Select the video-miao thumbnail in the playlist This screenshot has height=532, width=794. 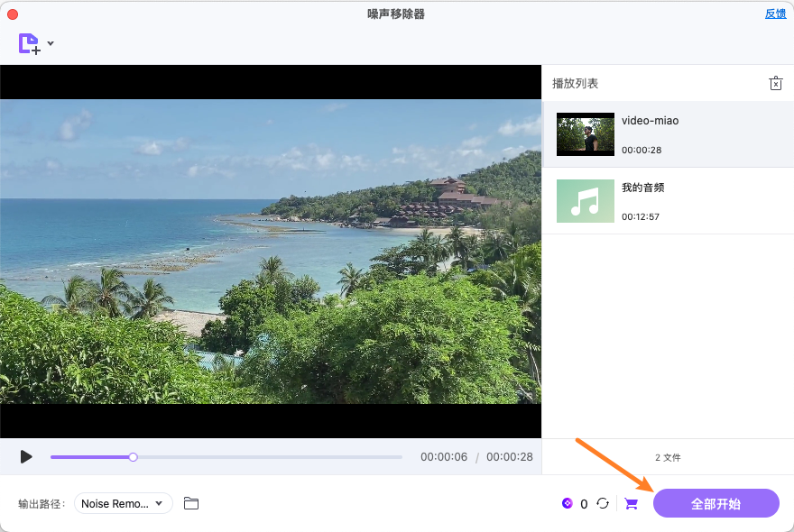coord(585,133)
